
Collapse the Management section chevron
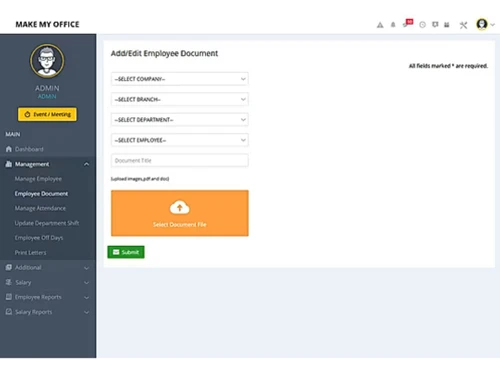[x=86, y=164]
